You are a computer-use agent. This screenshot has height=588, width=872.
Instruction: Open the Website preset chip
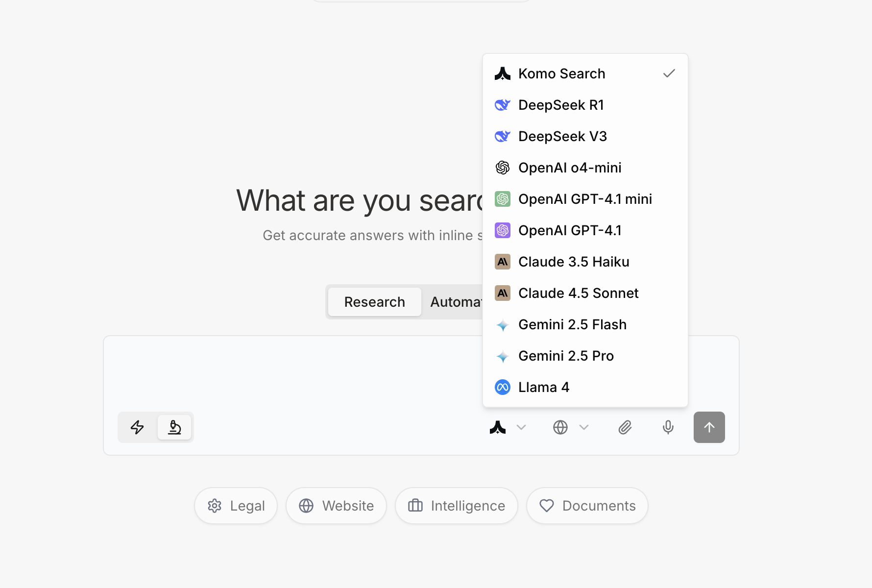click(x=337, y=506)
